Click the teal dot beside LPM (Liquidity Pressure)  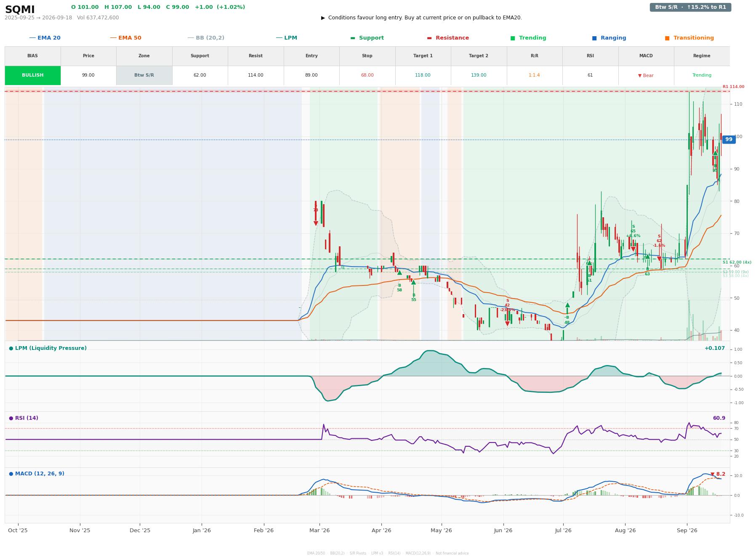point(11,348)
